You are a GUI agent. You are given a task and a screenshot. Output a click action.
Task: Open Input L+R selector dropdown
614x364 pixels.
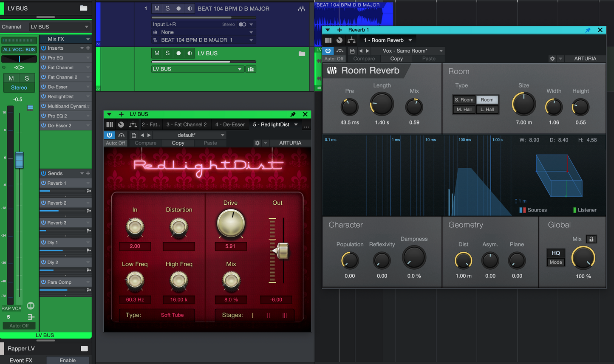[251, 25]
